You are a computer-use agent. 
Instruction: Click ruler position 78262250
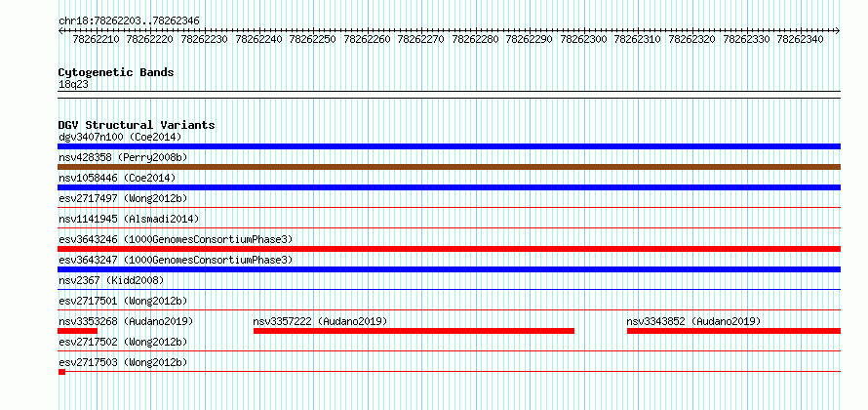pyautogui.click(x=313, y=40)
